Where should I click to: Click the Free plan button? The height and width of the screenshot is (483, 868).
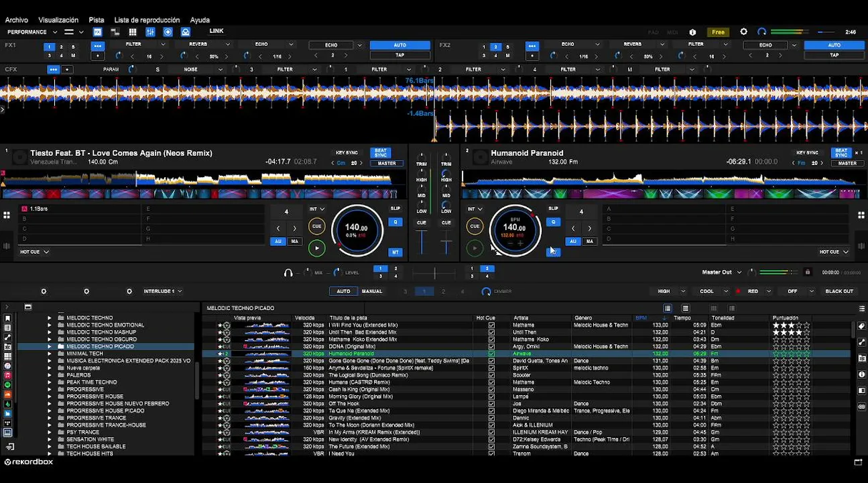coord(718,32)
